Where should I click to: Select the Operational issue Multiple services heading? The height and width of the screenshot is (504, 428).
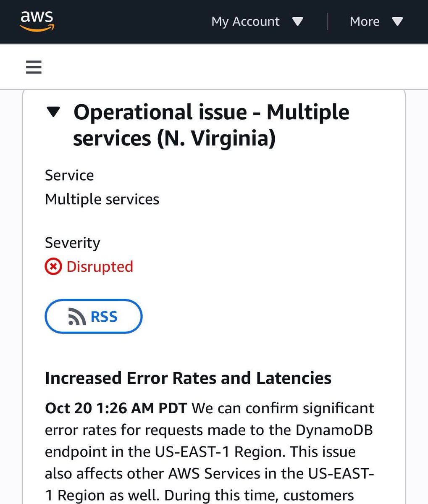pyautogui.click(x=211, y=125)
